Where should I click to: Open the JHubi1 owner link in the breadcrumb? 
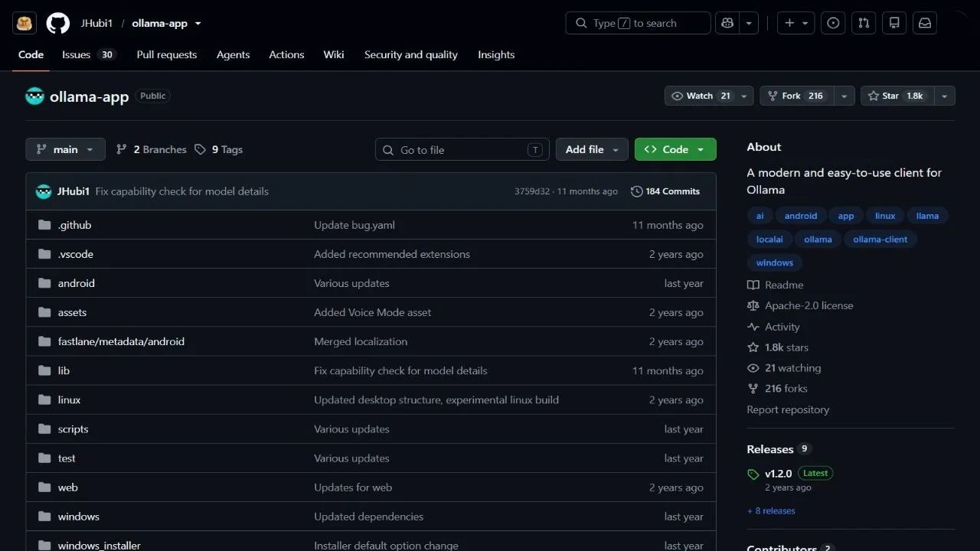[96, 23]
